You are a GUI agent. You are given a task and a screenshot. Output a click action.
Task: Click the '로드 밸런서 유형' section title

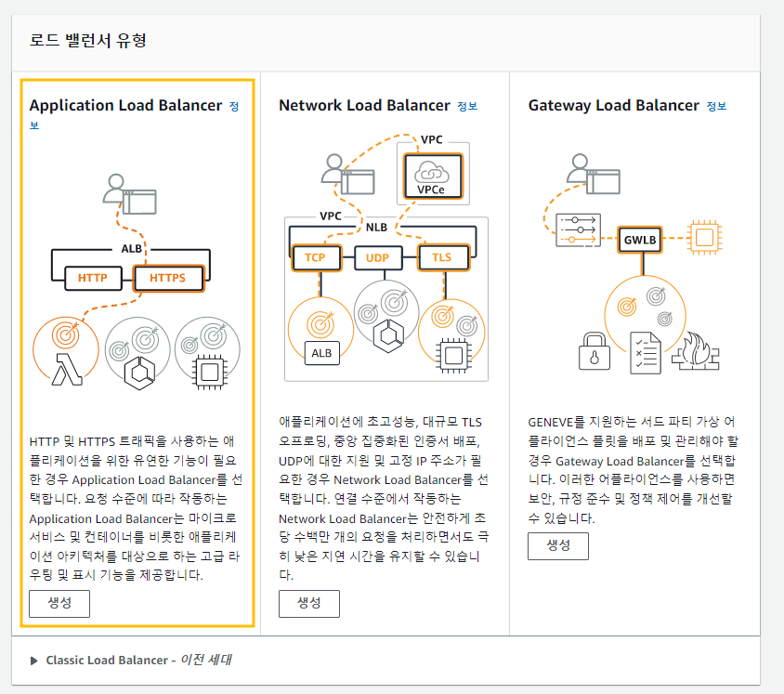point(87,40)
